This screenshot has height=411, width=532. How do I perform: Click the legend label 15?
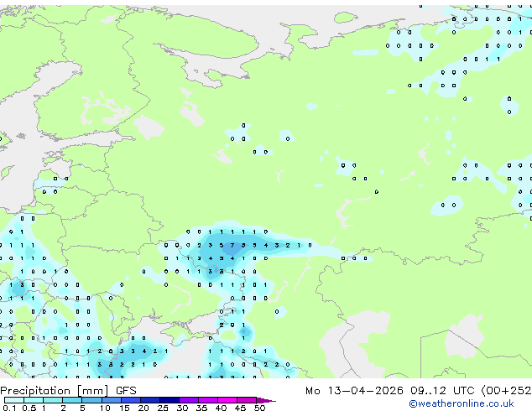click(x=124, y=408)
